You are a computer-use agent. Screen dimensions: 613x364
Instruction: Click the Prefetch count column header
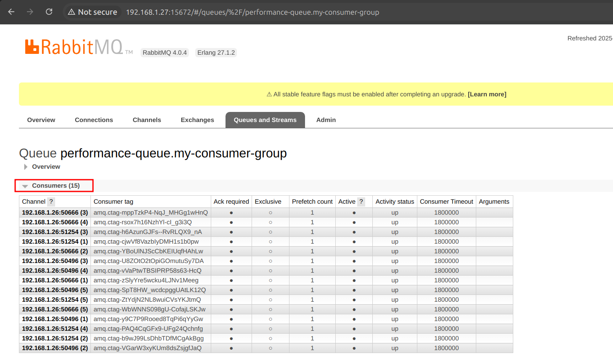tap(312, 202)
